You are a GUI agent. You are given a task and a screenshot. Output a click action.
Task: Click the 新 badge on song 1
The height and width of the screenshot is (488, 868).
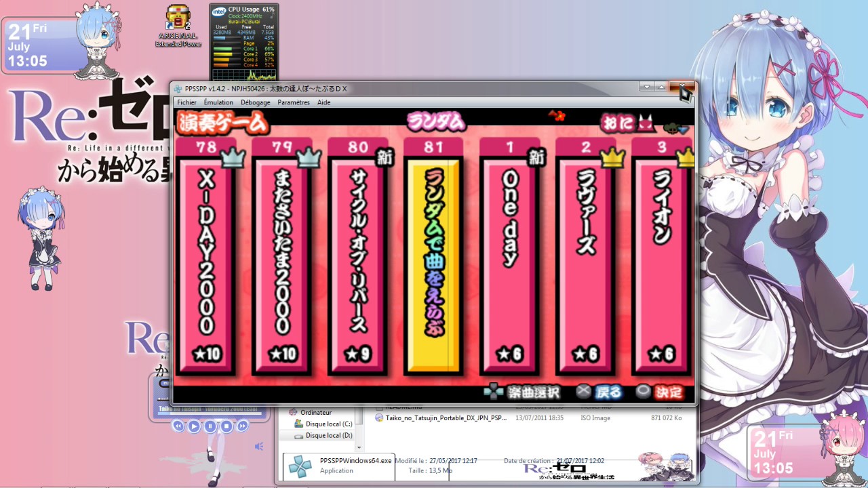537,158
